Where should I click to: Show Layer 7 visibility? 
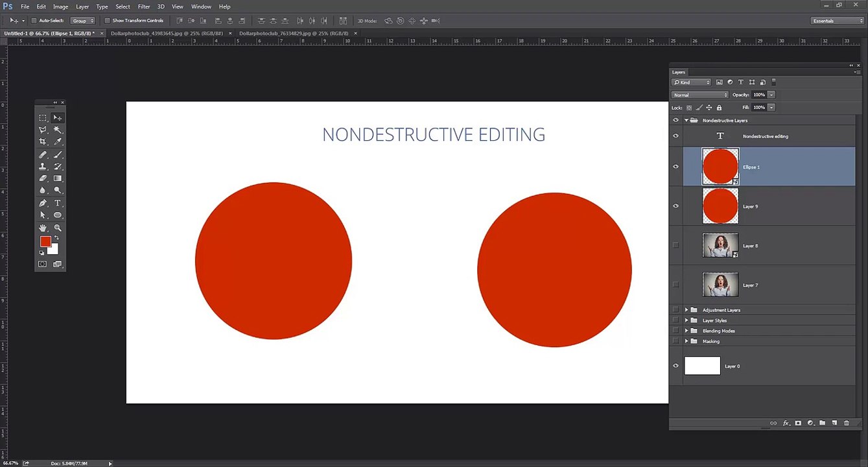(x=675, y=285)
